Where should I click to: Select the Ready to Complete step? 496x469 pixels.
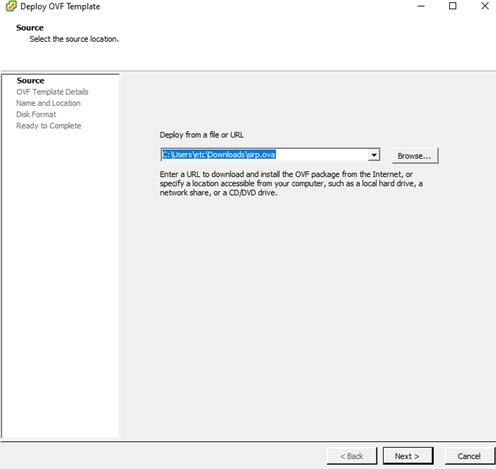pyautogui.click(x=49, y=126)
